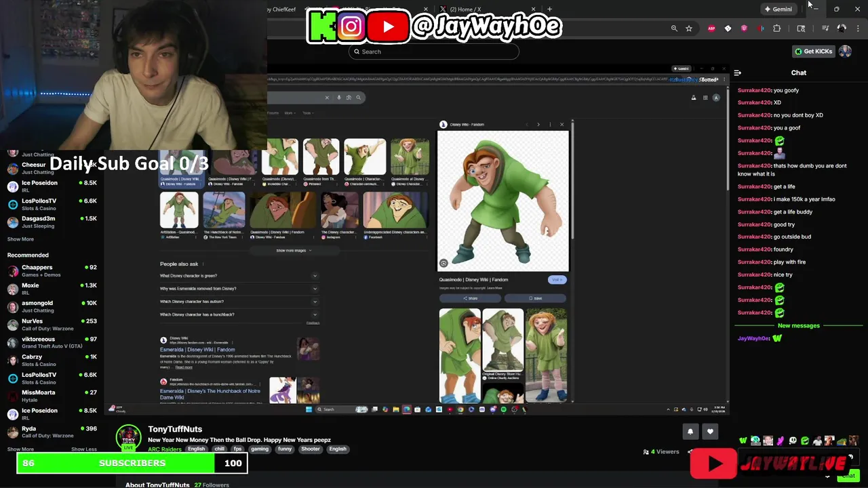Click the JayWayh0e chat username
The height and width of the screenshot is (488, 868).
(753, 338)
